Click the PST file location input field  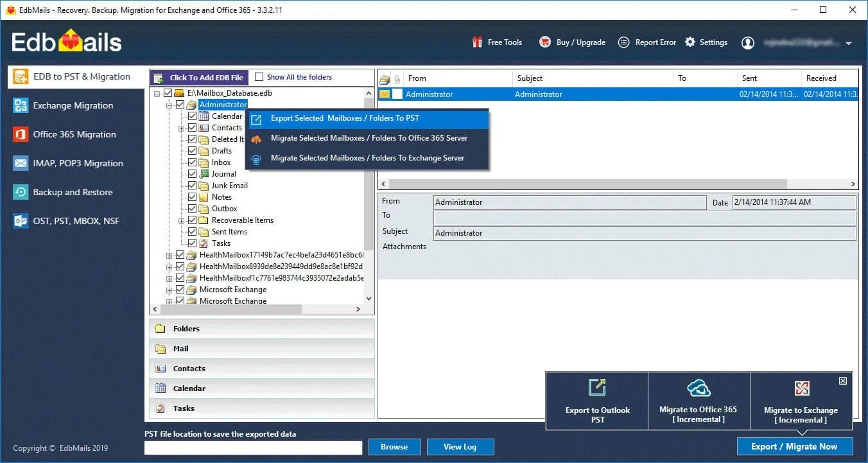point(254,448)
